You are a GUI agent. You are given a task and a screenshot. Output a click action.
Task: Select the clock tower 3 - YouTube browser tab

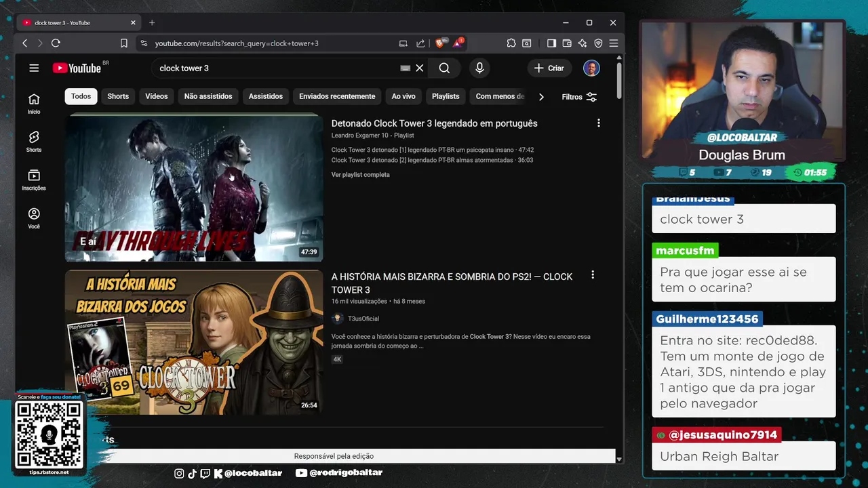pyautogui.click(x=78, y=22)
